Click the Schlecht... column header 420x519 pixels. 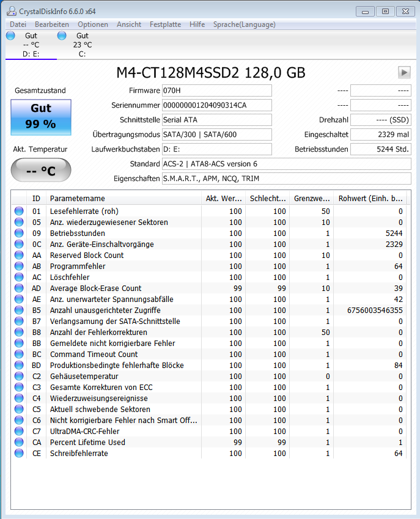click(267, 198)
